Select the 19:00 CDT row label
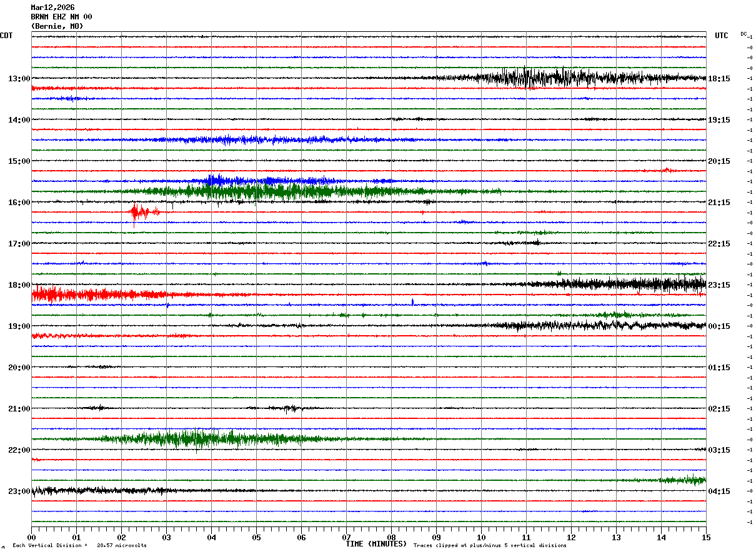 point(19,326)
